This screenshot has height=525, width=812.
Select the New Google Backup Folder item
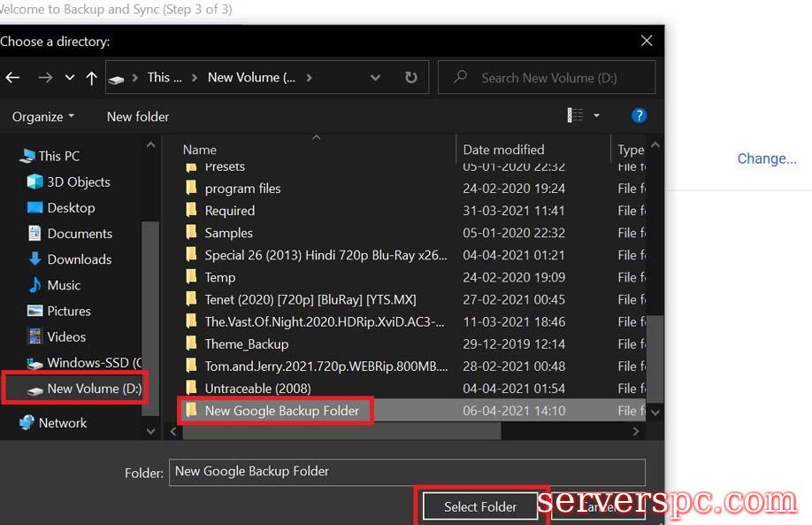click(x=281, y=411)
